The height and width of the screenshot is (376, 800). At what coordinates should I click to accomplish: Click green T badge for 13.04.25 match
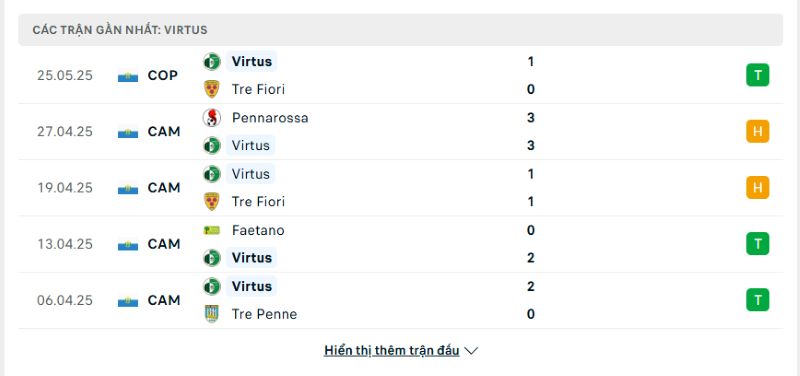point(757,244)
